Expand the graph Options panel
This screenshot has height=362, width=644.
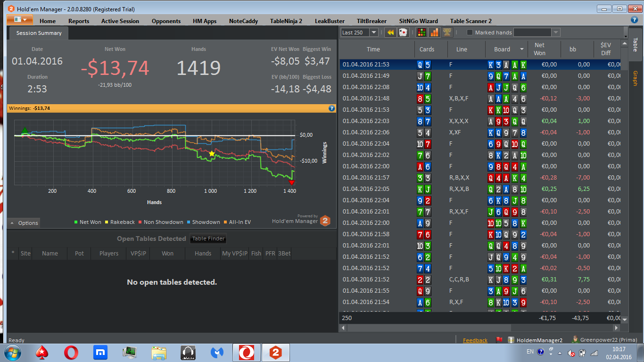coord(24,223)
